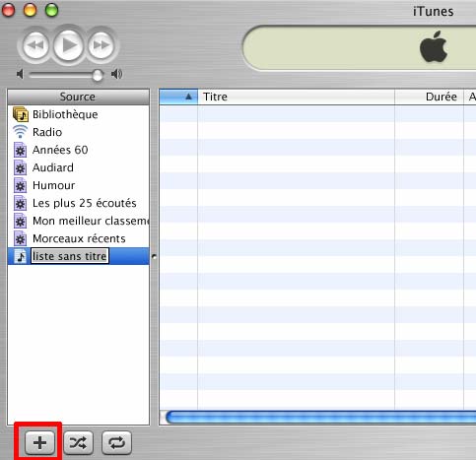Click the sort-order arrow column header
Viewport: 476px width, 460px height.
click(178, 97)
